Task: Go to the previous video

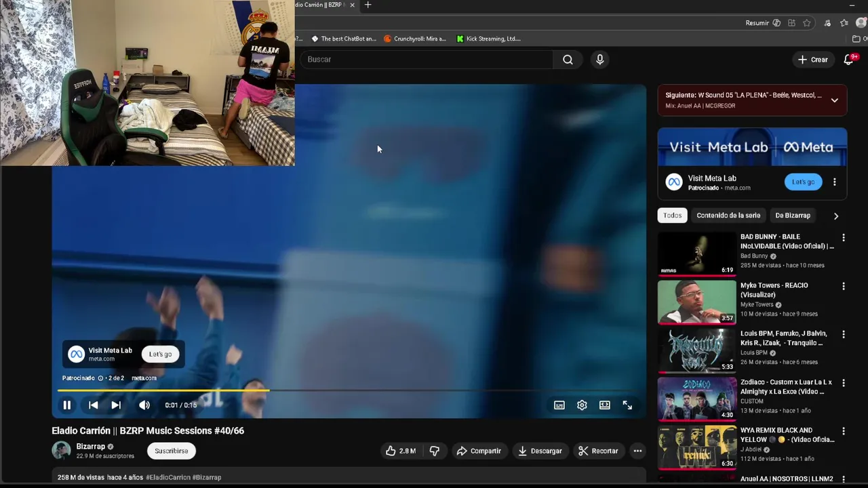Action: 93,405
